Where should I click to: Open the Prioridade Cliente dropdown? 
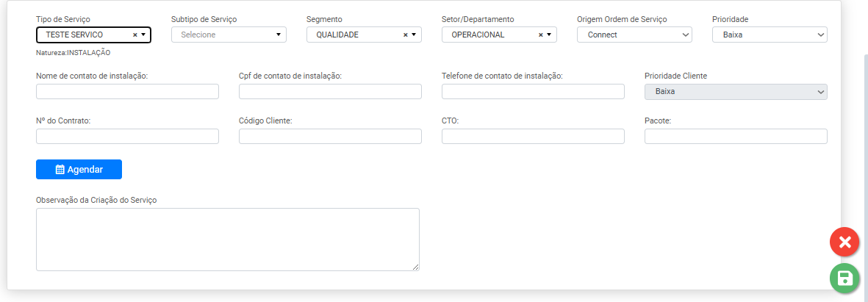(736, 92)
